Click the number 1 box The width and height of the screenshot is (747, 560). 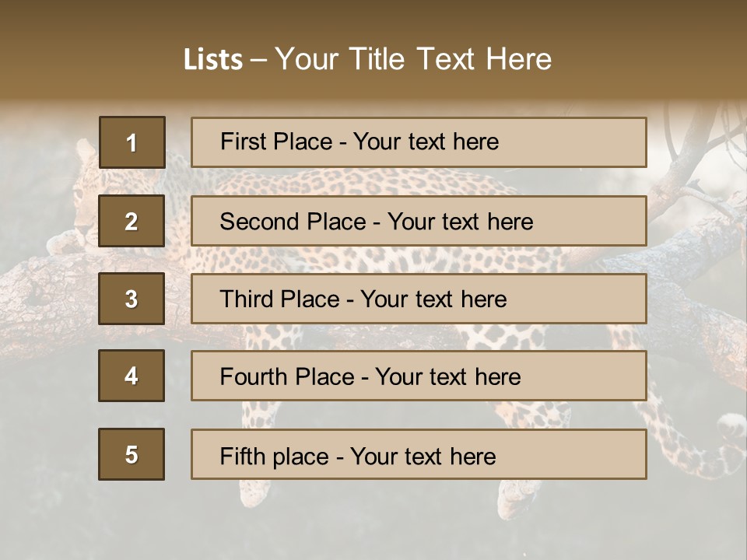click(132, 142)
